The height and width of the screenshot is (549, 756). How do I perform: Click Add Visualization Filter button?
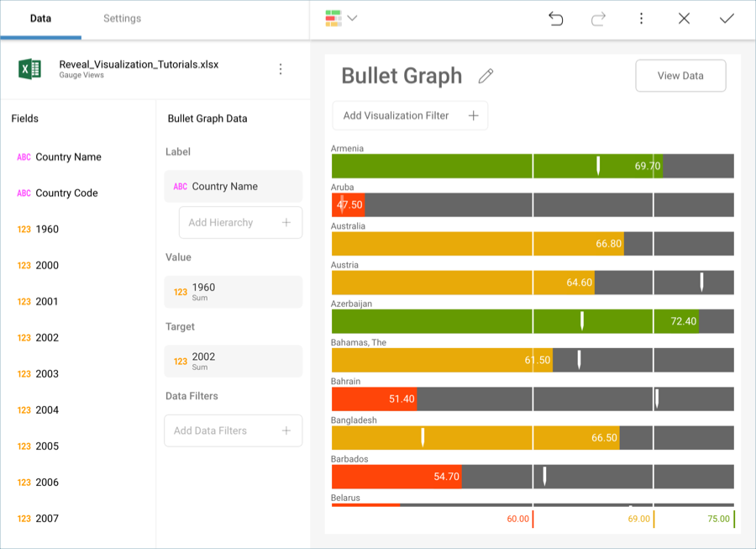[x=410, y=116]
